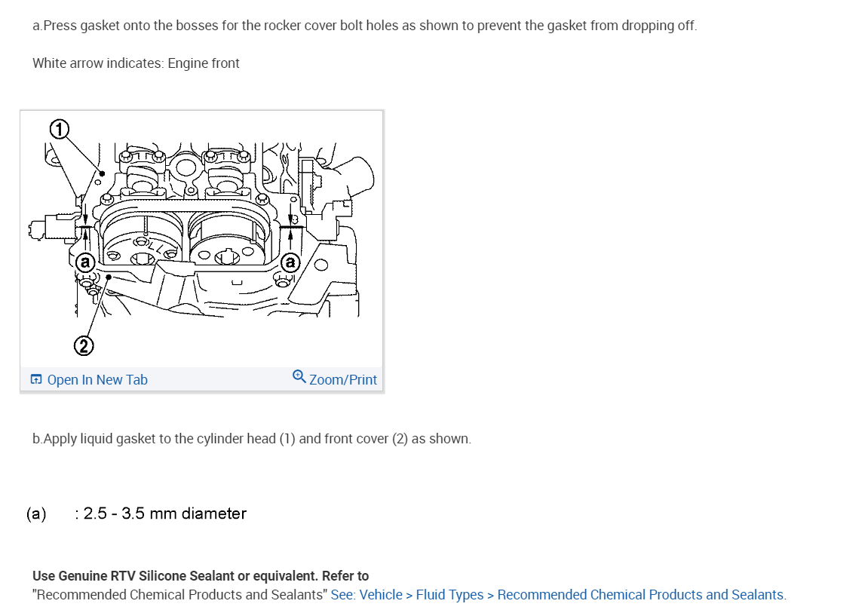
Task: Click the right (a) marker in the diagram
Action: [x=290, y=262]
